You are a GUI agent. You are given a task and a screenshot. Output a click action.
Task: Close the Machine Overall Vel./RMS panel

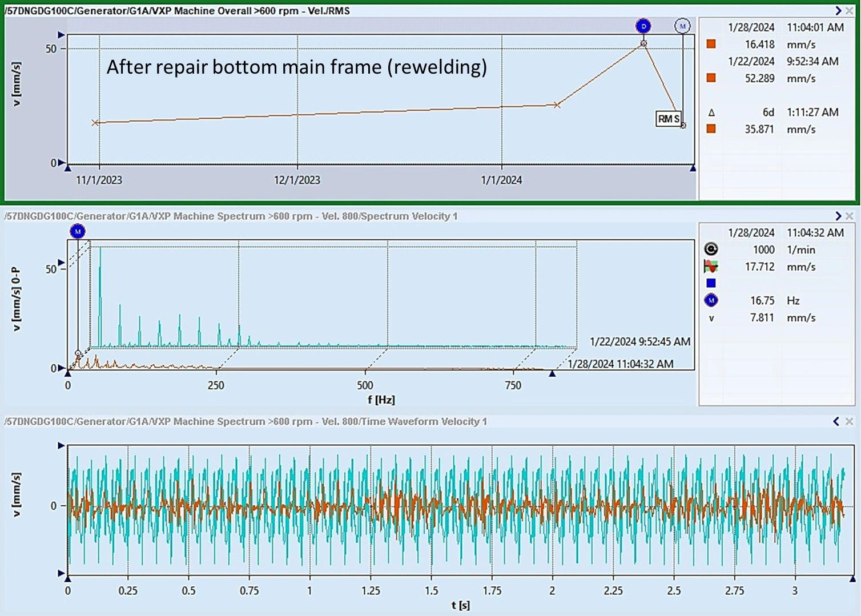pos(849,11)
